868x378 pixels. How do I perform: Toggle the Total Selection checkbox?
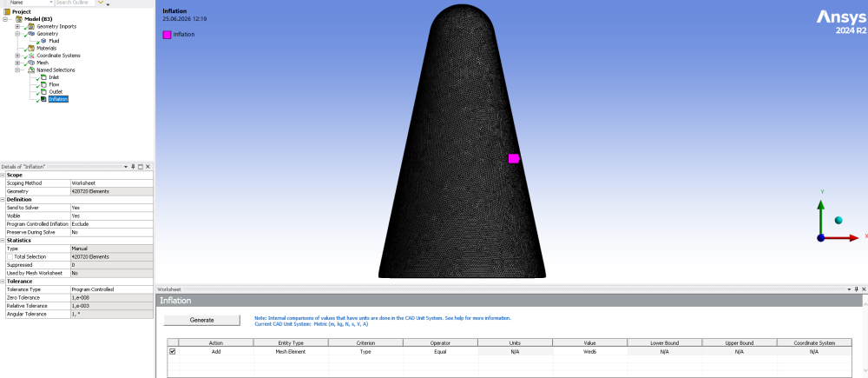pyautogui.click(x=10, y=257)
